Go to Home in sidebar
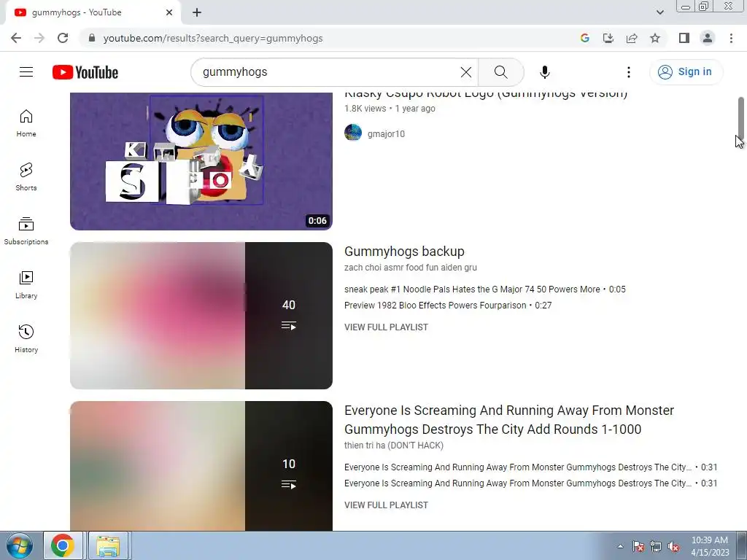Screen dimensions: 747x560 pyautogui.click(x=26, y=123)
